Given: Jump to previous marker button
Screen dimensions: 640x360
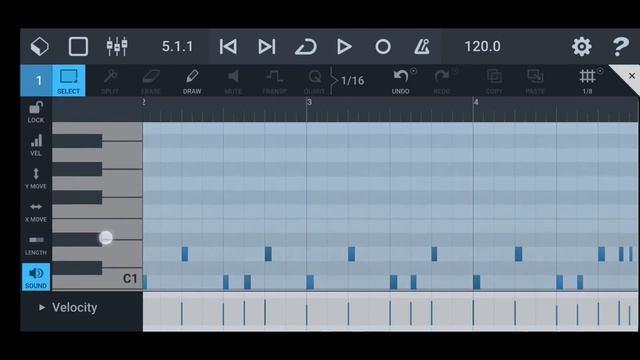Looking at the screenshot, I should 228,47.
